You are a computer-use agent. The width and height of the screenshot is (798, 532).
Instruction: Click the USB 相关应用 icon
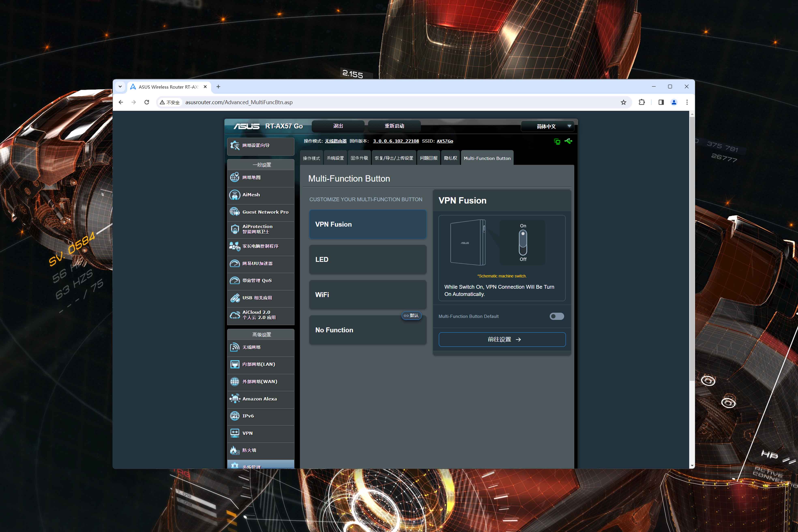coord(234,298)
